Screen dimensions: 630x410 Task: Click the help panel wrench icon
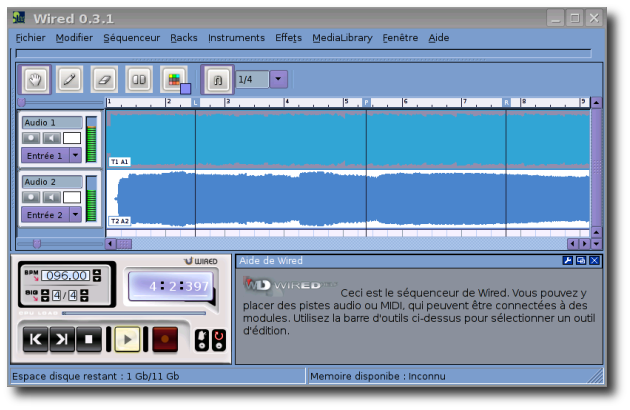(567, 260)
